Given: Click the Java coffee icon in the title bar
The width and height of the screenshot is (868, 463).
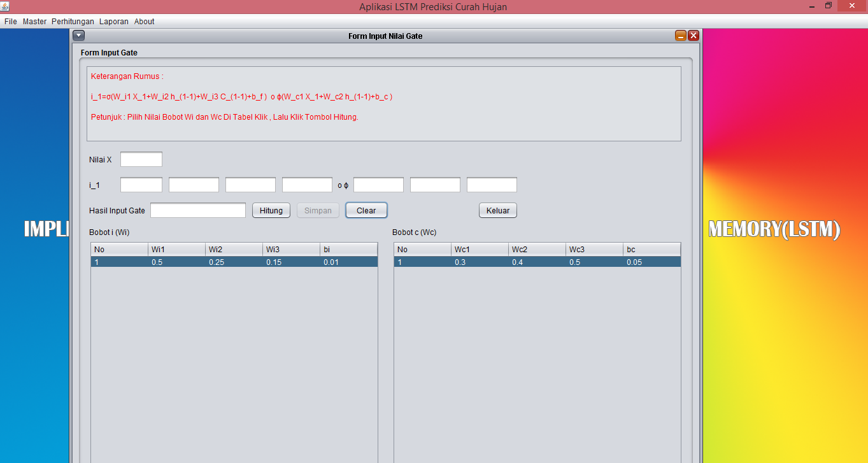Looking at the screenshot, I should coord(6,6).
